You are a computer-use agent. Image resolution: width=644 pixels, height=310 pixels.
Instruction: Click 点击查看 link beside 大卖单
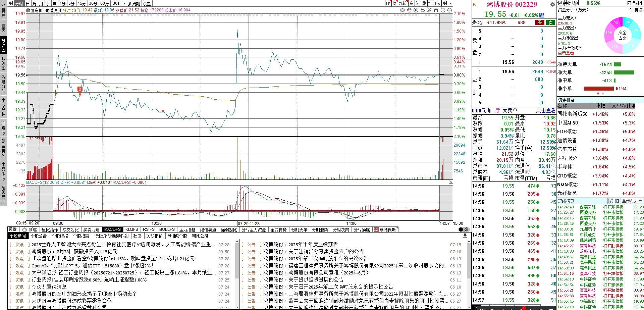(x=546, y=110)
